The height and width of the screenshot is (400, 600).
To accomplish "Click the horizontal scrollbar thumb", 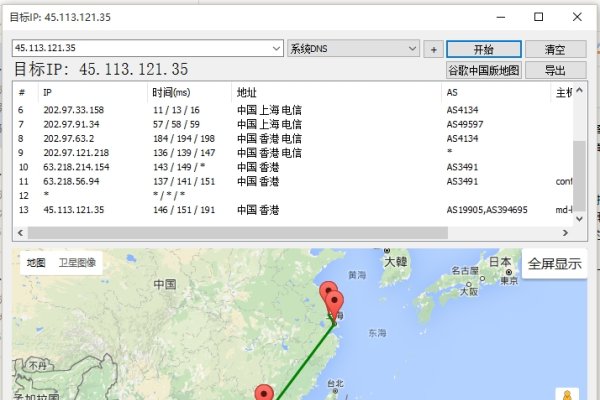I will pos(238,232).
